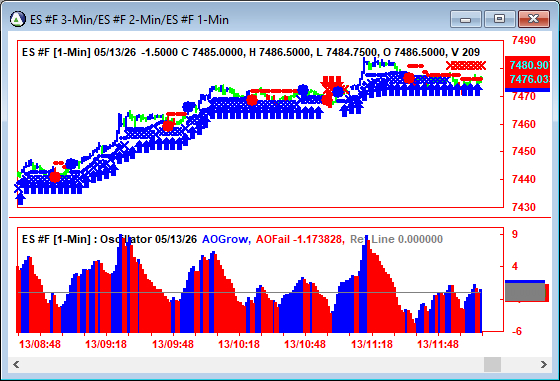The height and width of the screenshot is (381, 560).
Task: Click the 13/10:18 time axis label
Action: [x=239, y=344]
